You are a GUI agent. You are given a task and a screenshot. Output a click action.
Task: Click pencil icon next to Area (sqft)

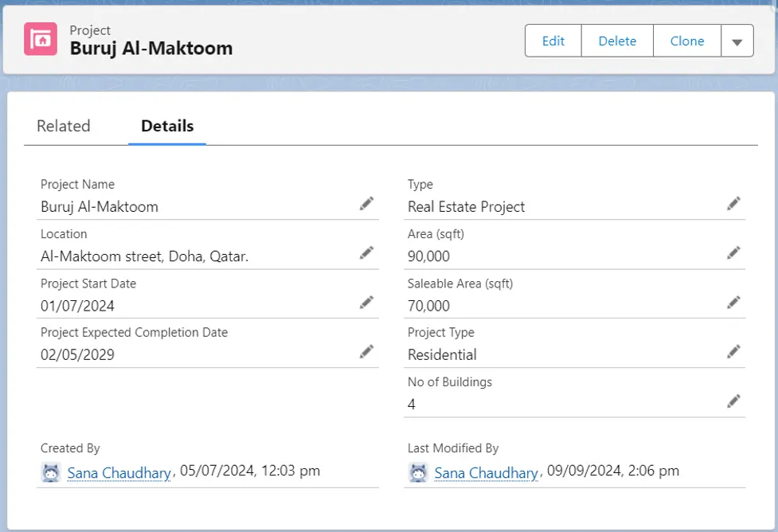tap(733, 252)
